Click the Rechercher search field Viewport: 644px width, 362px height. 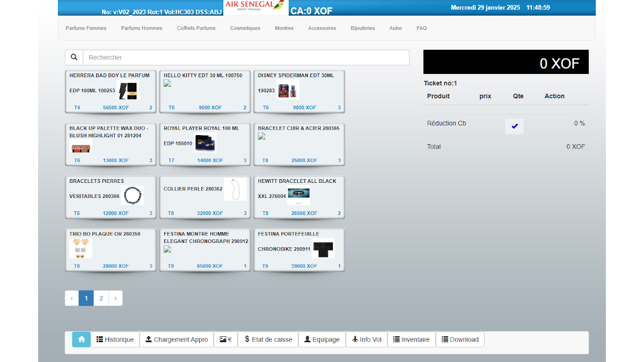pos(246,57)
